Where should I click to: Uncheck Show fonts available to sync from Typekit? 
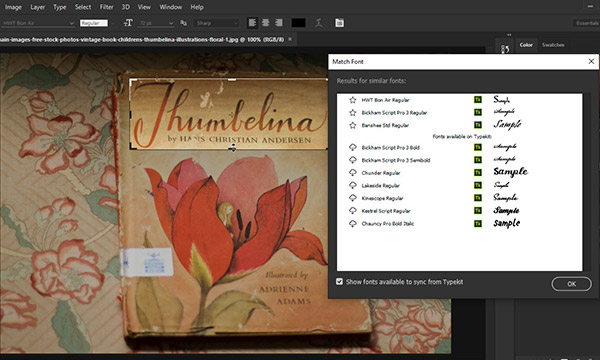pyautogui.click(x=339, y=282)
